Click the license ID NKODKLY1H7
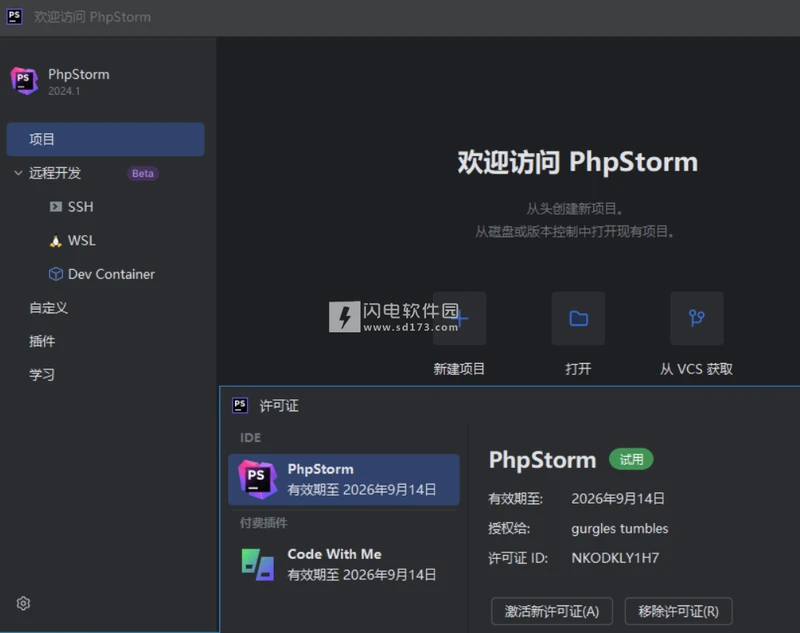This screenshot has width=800, height=633. (615, 558)
